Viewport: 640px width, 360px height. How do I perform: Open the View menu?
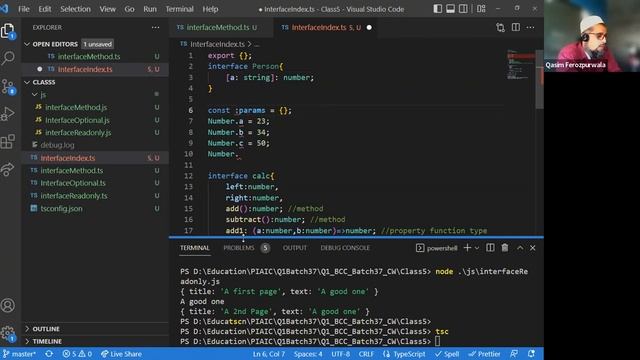(107, 9)
